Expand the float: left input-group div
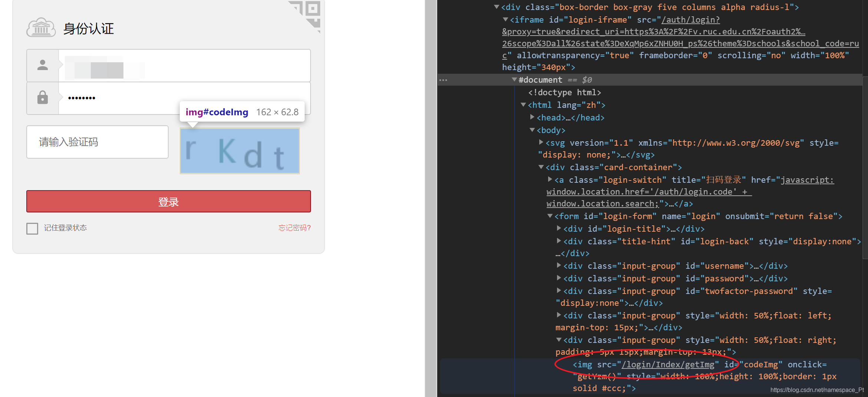Viewport: 868px width, 397px height. point(559,315)
